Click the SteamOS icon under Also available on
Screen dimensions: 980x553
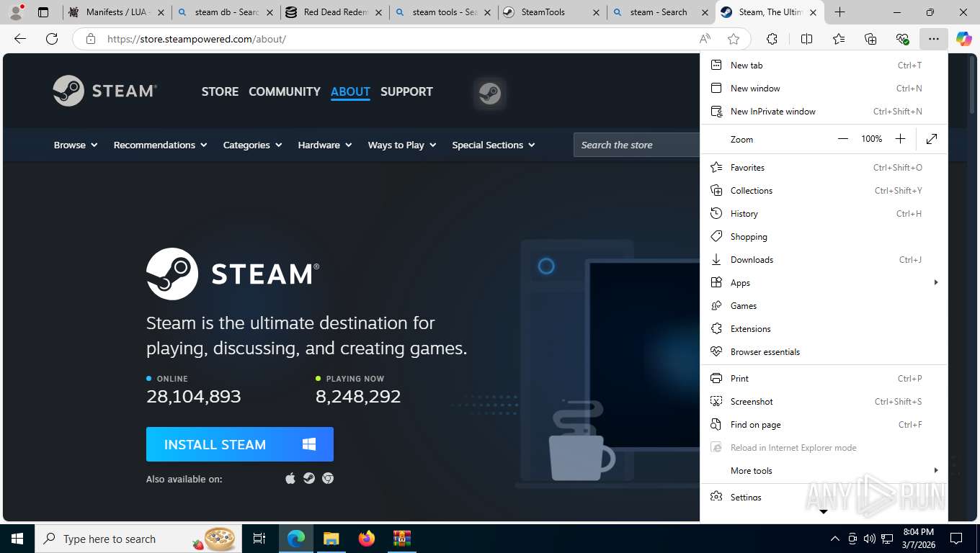(309, 478)
